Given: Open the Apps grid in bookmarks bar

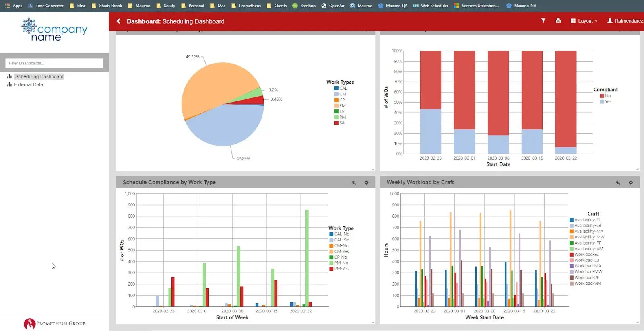Looking at the screenshot, I should point(13,6).
